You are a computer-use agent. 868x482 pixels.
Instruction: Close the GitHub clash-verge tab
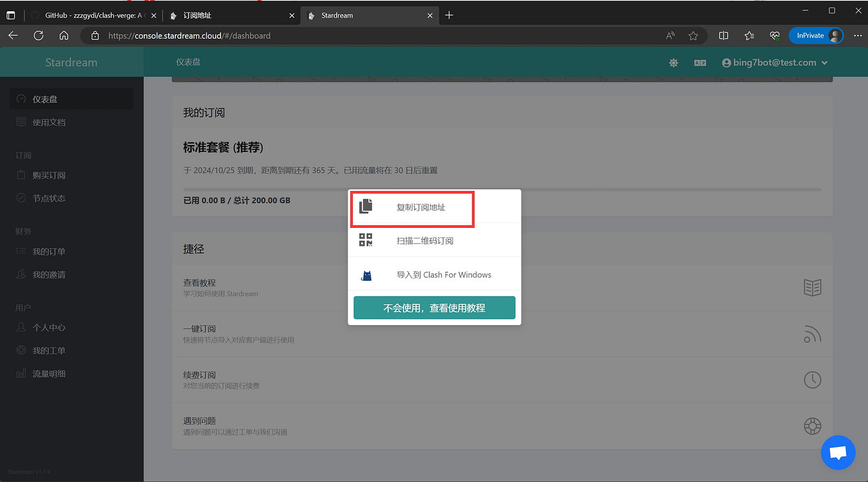[154, 16]
